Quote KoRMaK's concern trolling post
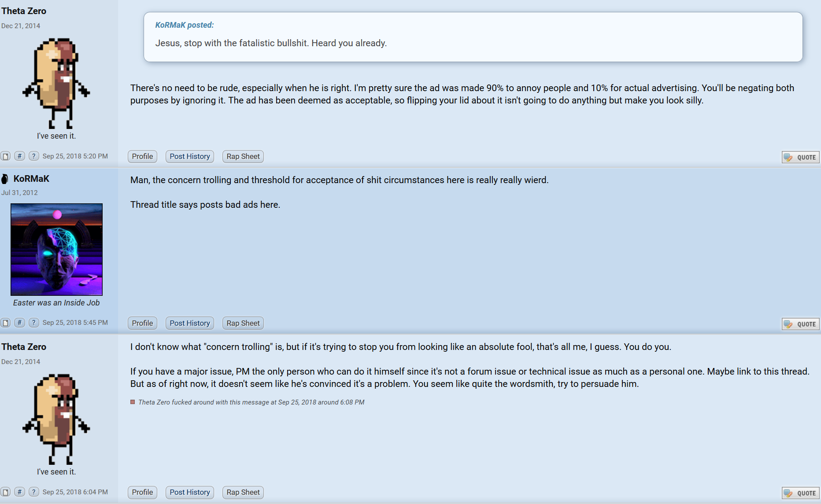The image size is (821, 504). (x=801, y=324)
